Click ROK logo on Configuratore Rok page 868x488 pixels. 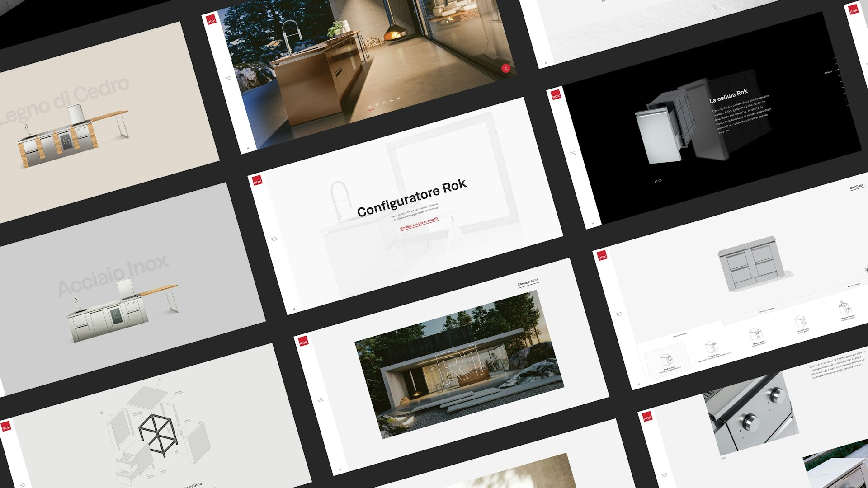point(257,181)
